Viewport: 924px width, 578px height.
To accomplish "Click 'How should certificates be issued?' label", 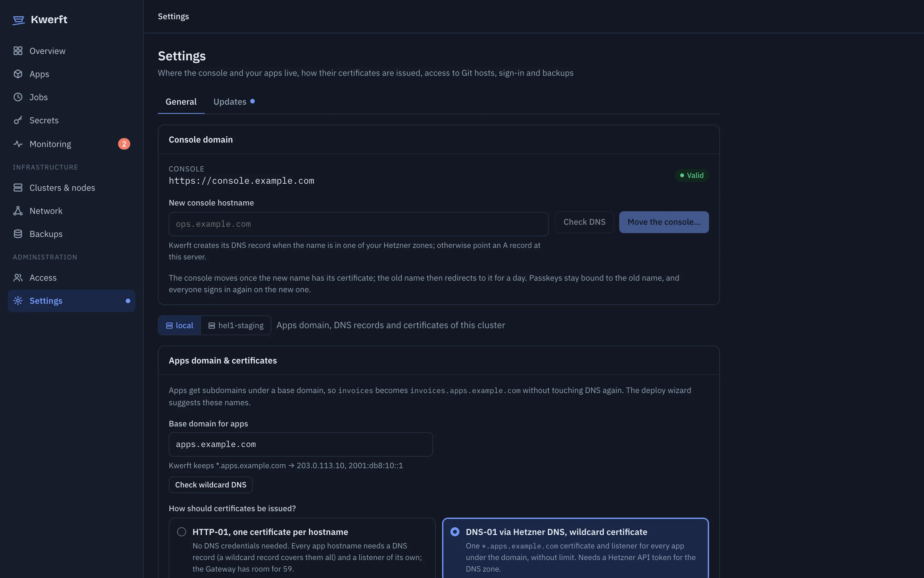I will click(x=232, y=508).
